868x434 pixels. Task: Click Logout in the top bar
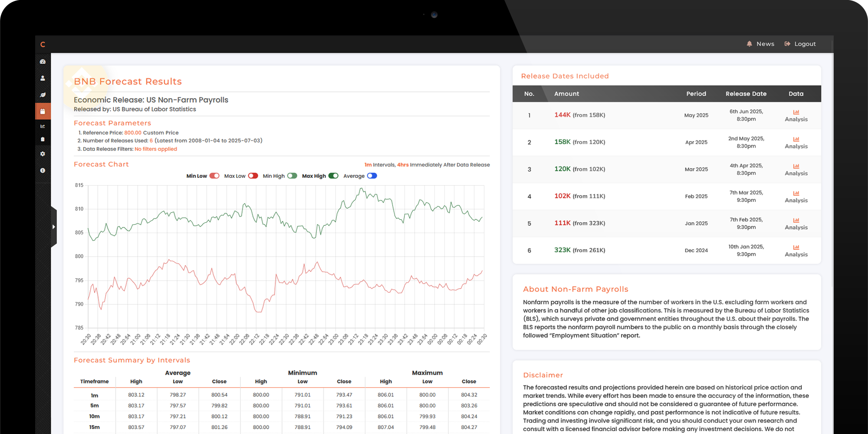tap(800, 44)
